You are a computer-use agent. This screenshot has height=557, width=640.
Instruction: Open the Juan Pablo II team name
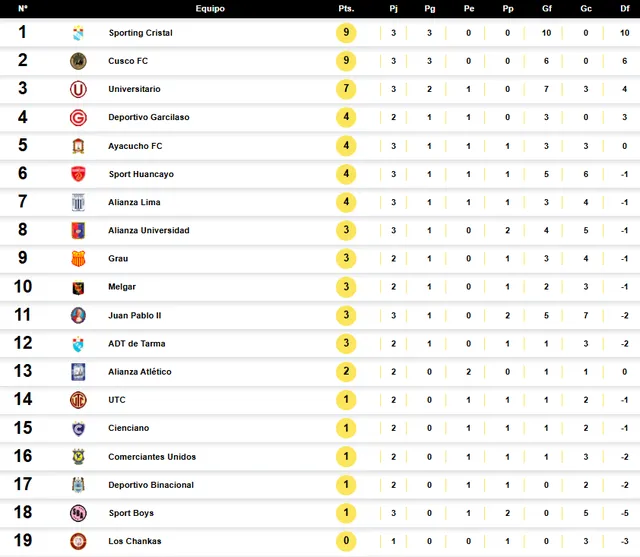[135, 315]
